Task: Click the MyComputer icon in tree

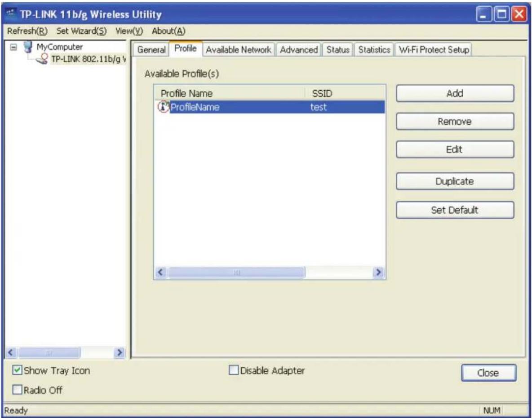Action: [28, 47]
